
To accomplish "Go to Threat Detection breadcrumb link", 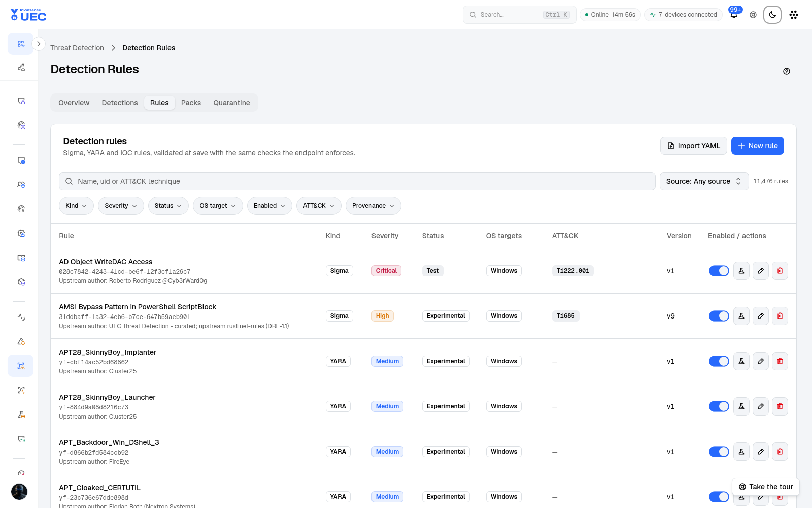I will click(x=77, y=48).
